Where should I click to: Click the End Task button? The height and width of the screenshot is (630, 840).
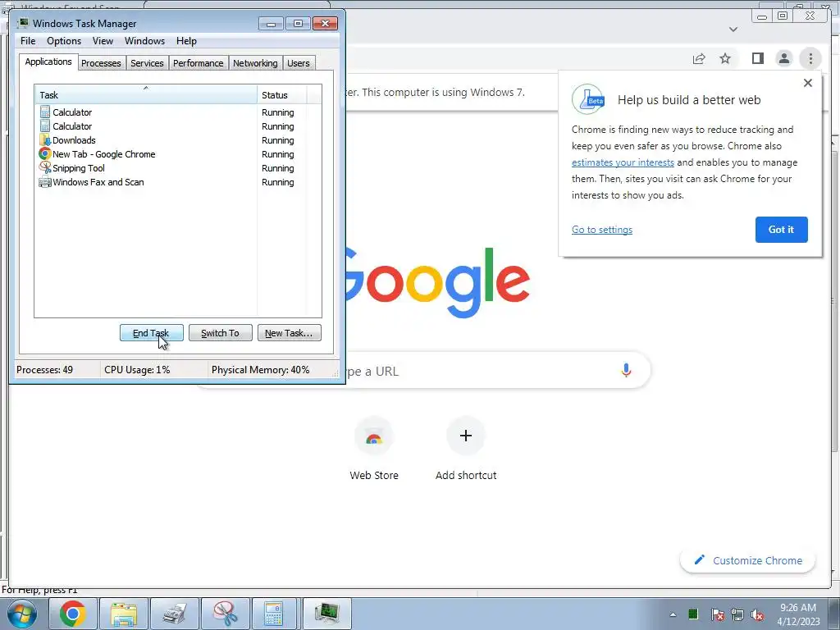click(152, 333)
